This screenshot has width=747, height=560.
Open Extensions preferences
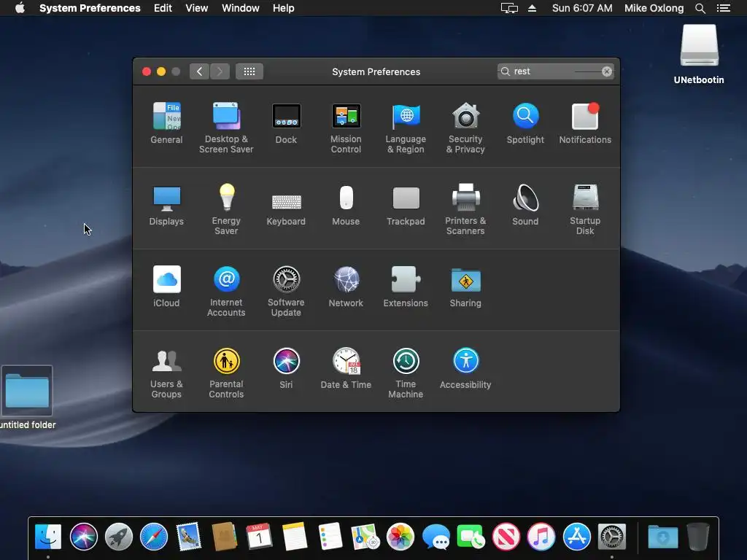coord(406,286)
